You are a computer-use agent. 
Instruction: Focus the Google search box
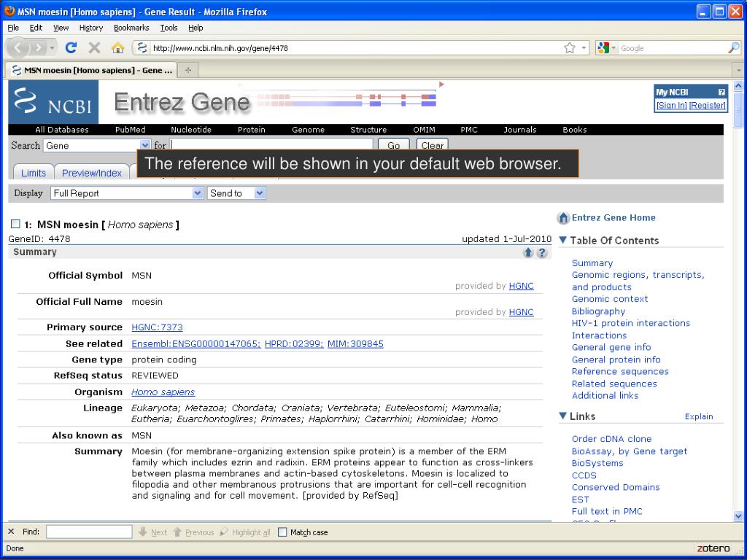click(672, 47)
